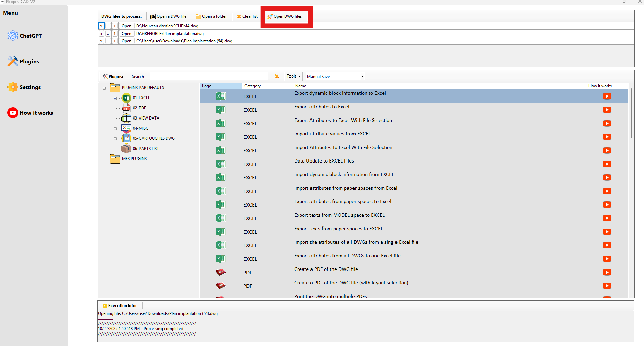This screenshot has height=346, width=644.
Task: Remove SCHEMA.dwg from list with x button
Action: [101, 26]
